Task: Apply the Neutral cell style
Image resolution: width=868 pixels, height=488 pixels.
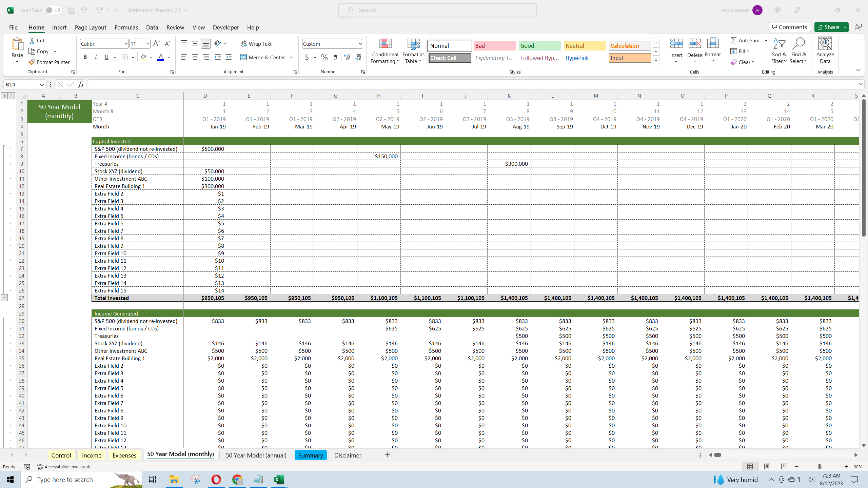Action: tap(585, 46)
